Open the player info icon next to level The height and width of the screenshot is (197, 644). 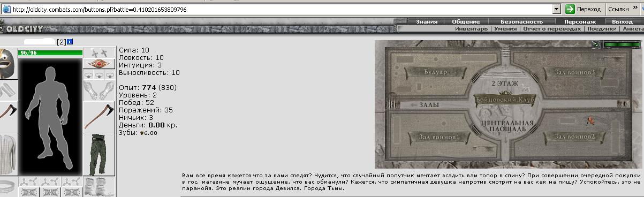click(x=70, y=42)
